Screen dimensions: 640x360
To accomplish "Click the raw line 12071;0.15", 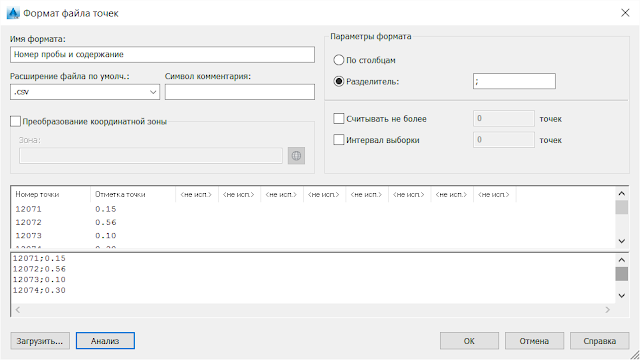I will pyautogui.click(x=39, y=258).
